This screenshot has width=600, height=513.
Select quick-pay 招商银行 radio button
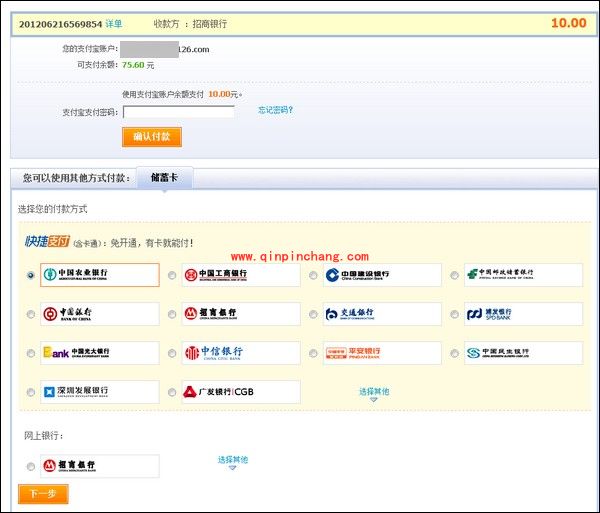tap(172, 314)
